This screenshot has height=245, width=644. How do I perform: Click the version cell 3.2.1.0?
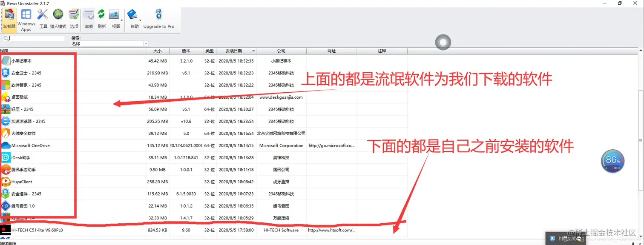click(x=186, y=61)
